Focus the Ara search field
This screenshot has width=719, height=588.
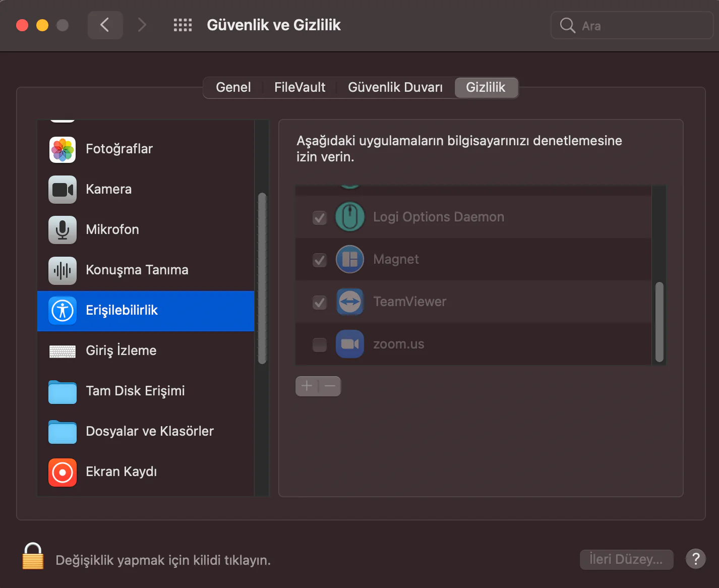632,25
